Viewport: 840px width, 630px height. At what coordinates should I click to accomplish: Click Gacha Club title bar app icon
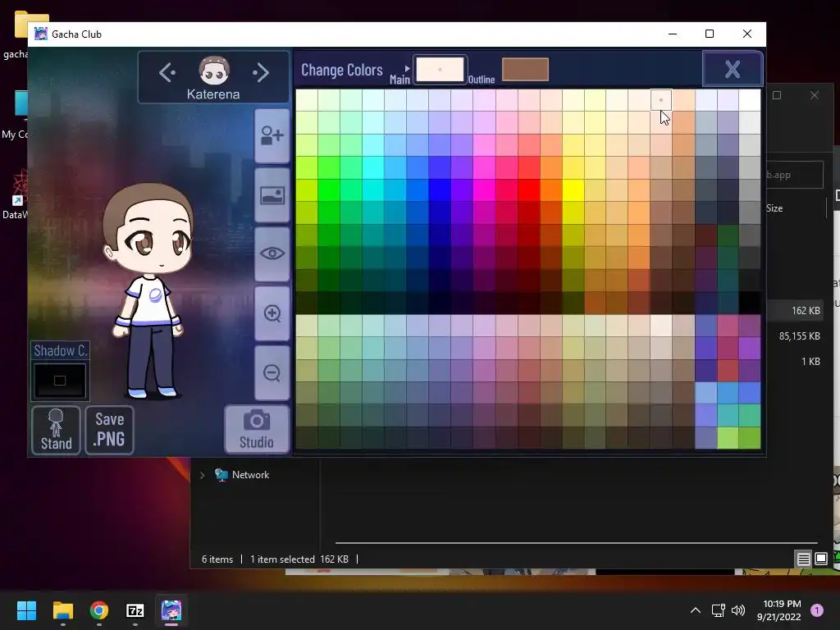[41, 34]
